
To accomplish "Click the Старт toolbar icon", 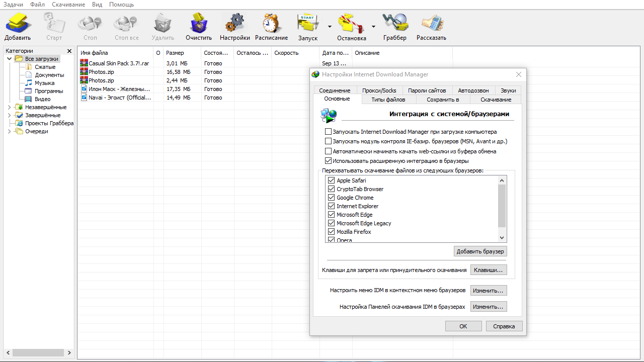I will click(x=54, y=23).
